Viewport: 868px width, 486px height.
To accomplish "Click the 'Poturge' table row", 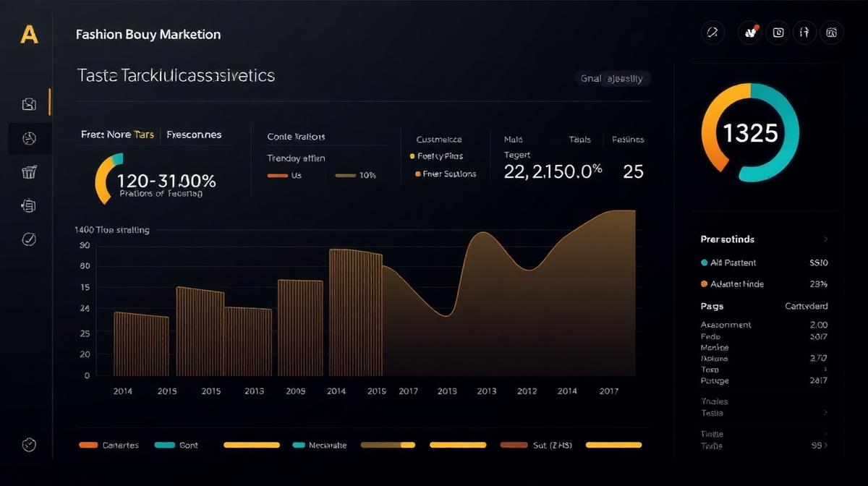I will pos(765,380).
